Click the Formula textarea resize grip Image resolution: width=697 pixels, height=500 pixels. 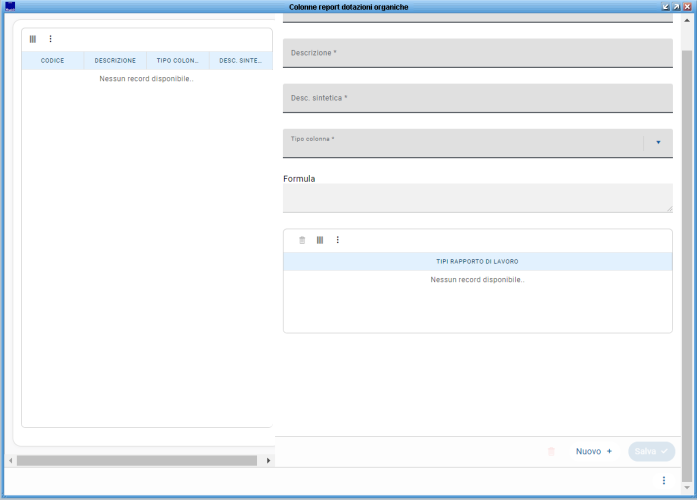669,209
